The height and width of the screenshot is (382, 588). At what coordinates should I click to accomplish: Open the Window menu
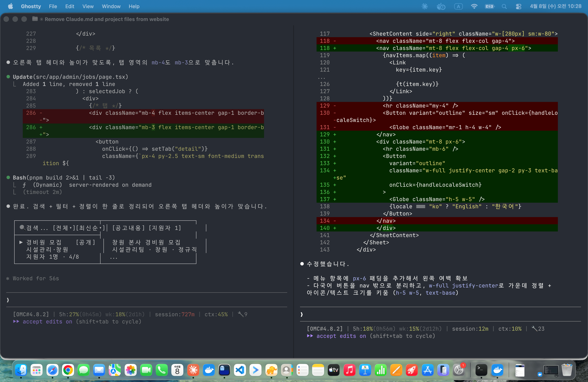(x=111, y=6)
